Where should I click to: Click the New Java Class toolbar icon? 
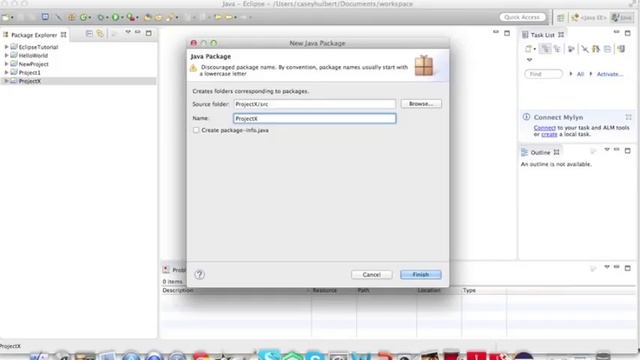[83, 17]
